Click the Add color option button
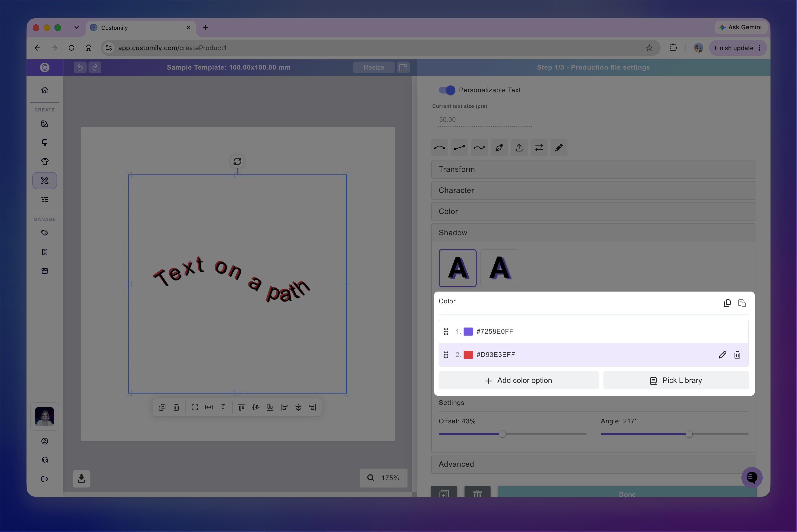Viewport: 797px width, 532px height. (x=518, y=380)
